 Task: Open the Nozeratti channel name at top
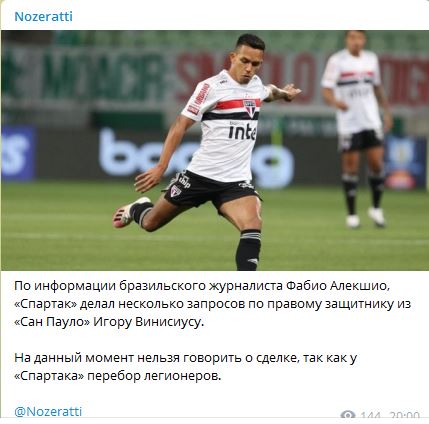[x=43, y=16]
